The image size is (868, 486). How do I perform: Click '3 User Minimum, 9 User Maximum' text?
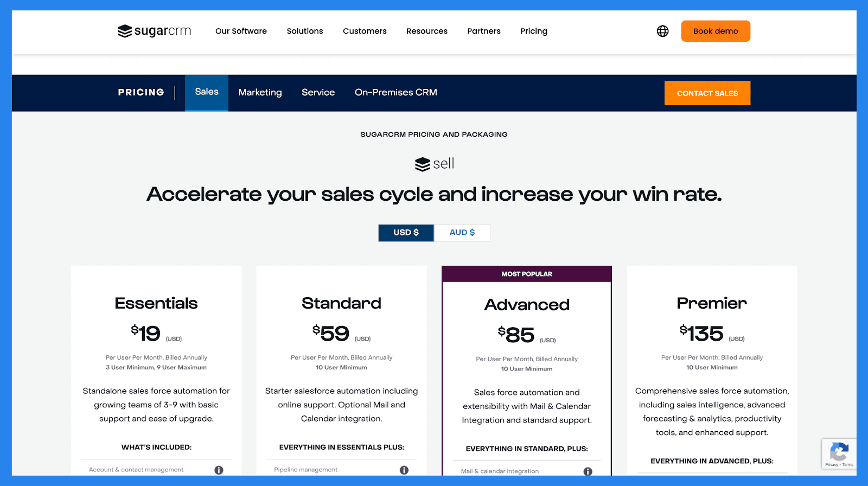coord(156,368)
